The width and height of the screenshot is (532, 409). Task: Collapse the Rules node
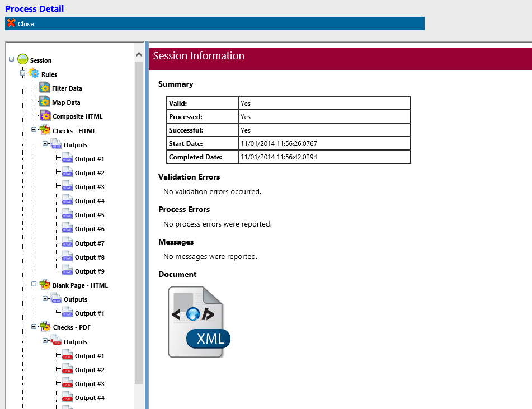coord(23,73)
